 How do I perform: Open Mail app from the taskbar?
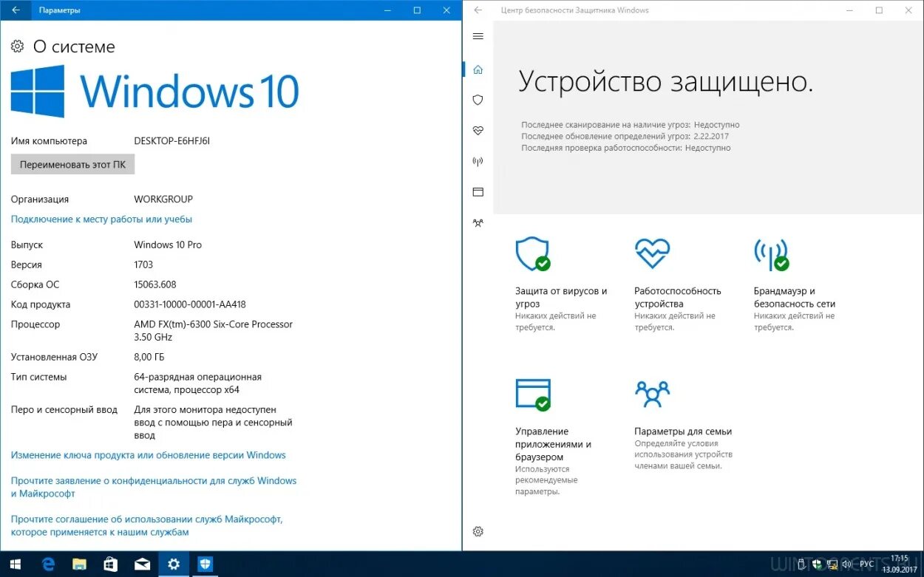(142, 564)
